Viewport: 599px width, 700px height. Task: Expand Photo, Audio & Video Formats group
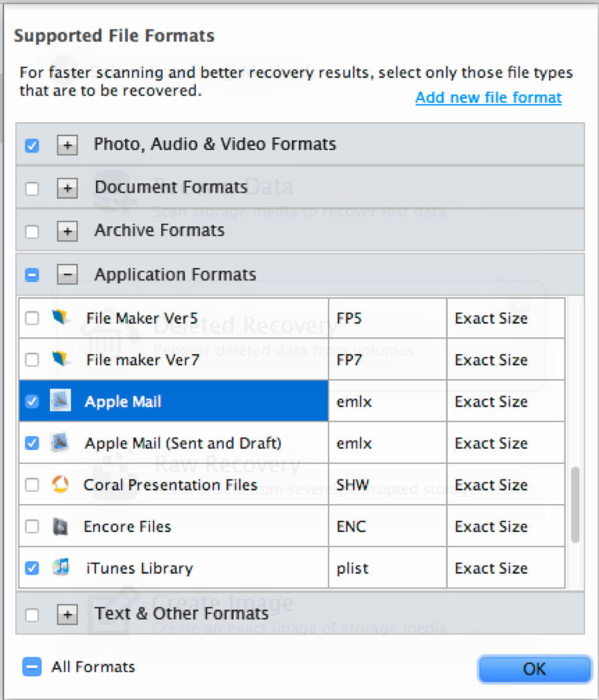click(67, 145)
